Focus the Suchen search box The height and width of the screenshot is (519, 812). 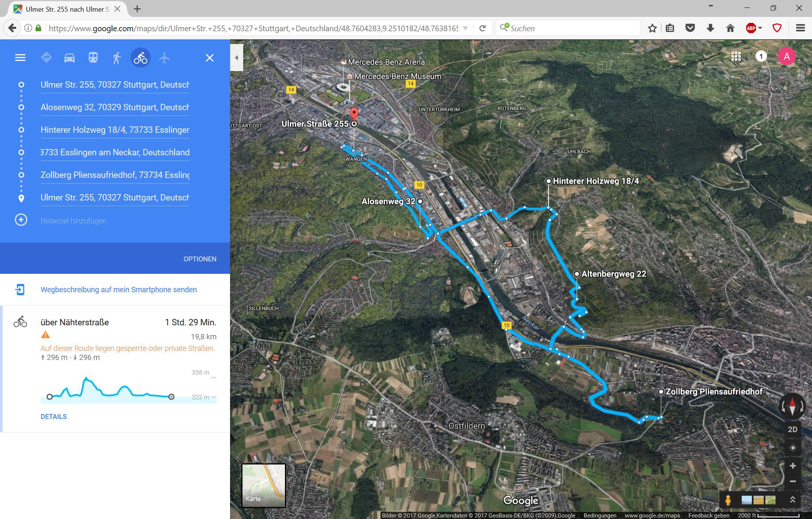coord(568,28)
